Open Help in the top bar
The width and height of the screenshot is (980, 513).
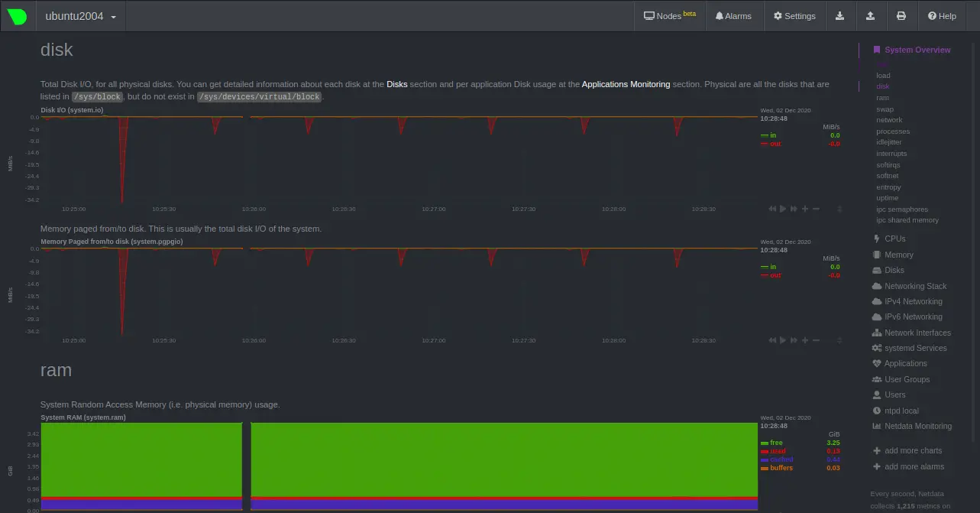point(942,16)
